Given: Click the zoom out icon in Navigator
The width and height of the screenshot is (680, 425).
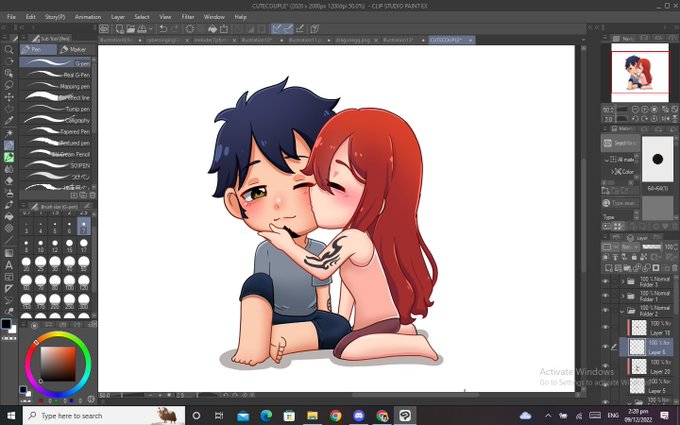Looking at the screenshot, I should (635, 109).
